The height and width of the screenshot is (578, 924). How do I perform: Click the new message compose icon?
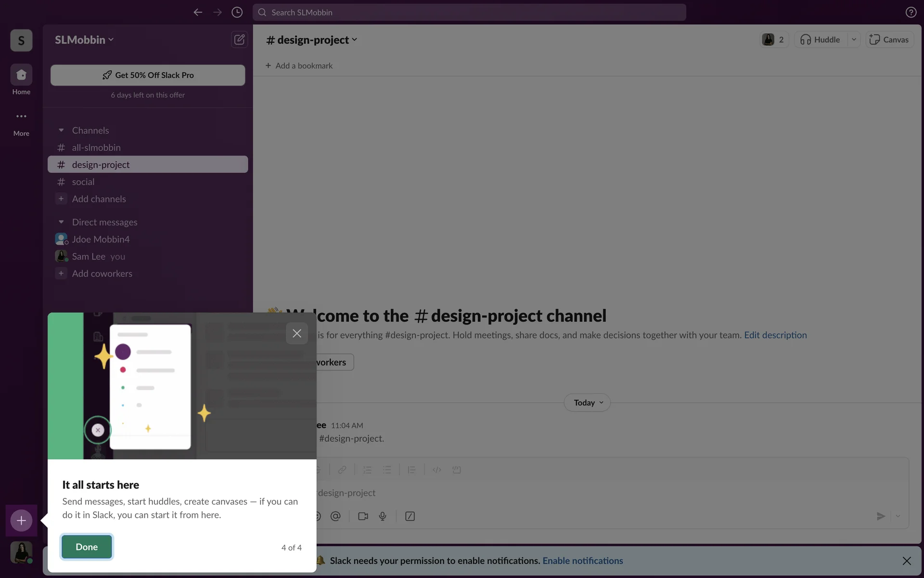239,39
